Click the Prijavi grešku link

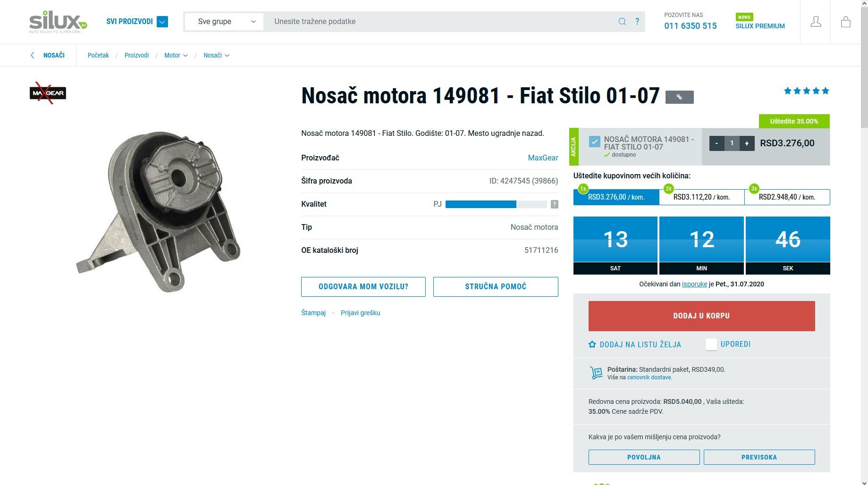(360, 313)
